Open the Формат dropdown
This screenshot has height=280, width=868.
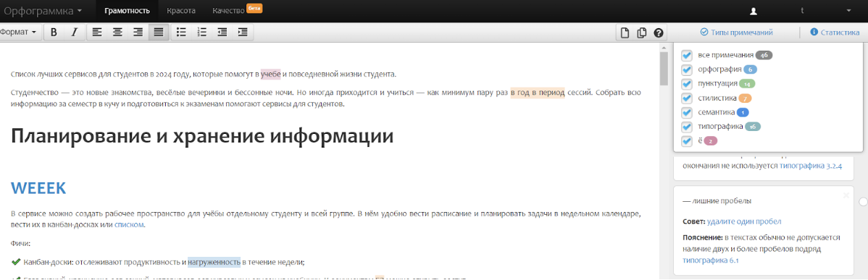coord(19,33)
